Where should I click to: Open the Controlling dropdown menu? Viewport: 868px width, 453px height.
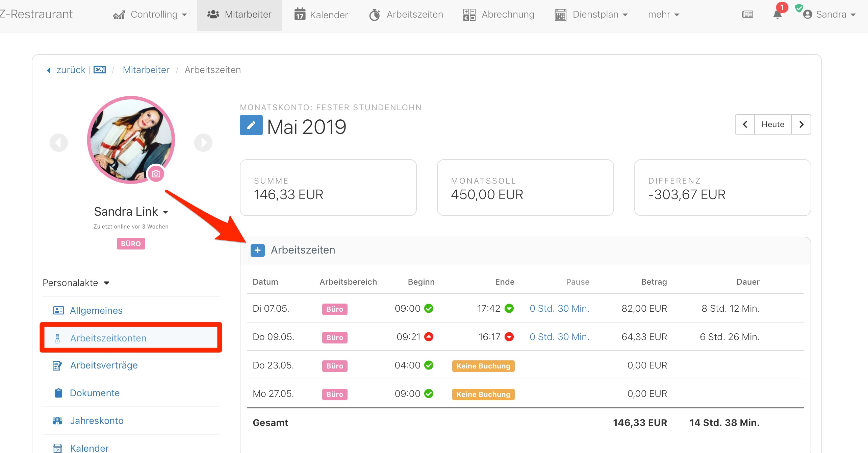coord(150,15)
